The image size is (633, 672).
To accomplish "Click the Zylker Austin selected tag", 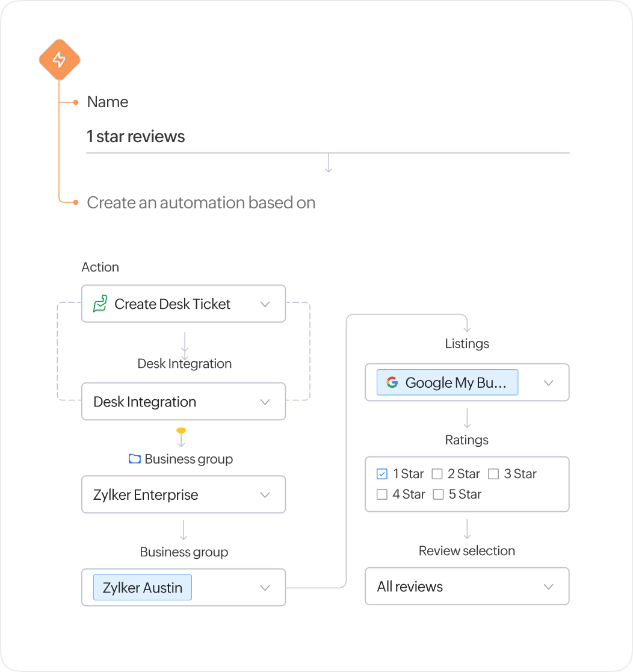I will tap(143, 588).
